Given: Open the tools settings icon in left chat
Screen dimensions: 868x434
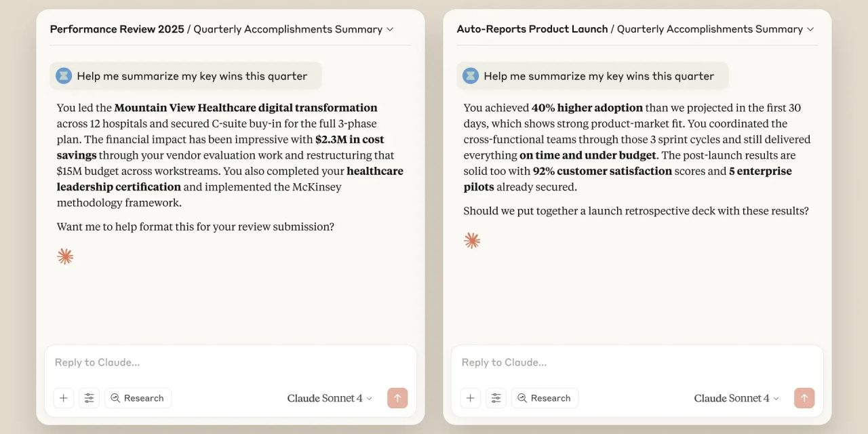Looking at the screenshot, I should tap(89, 398).
